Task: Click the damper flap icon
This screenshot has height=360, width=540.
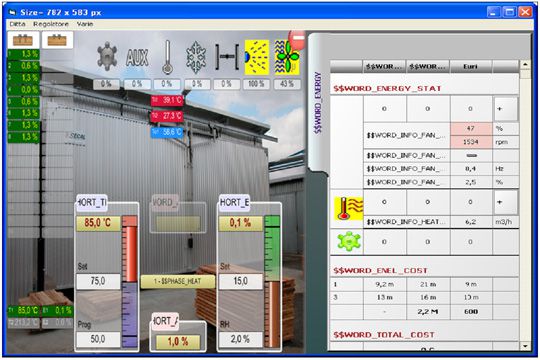Action: tap(227, 56)
